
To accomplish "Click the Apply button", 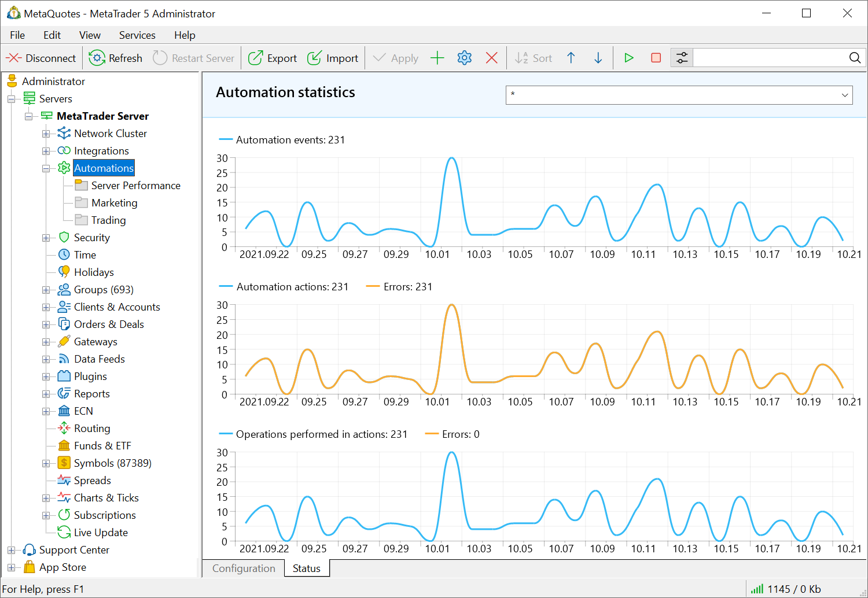I will point(396,58).
